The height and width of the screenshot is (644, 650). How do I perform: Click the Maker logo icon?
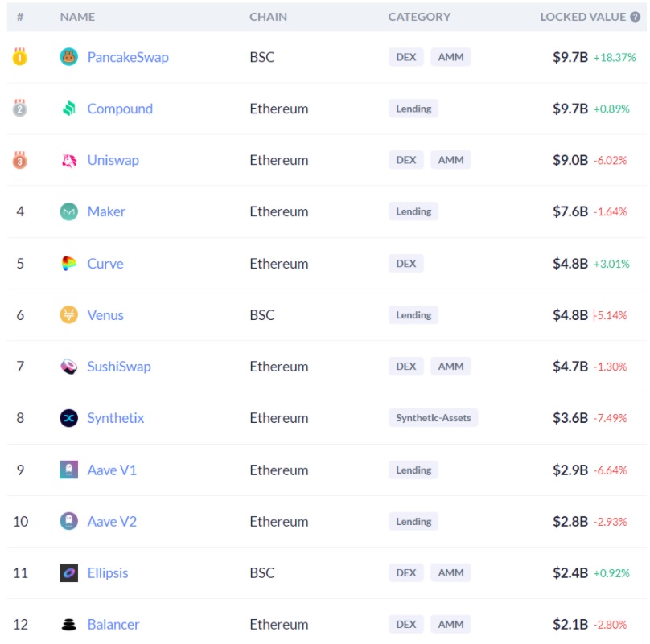tap(69, 211)
